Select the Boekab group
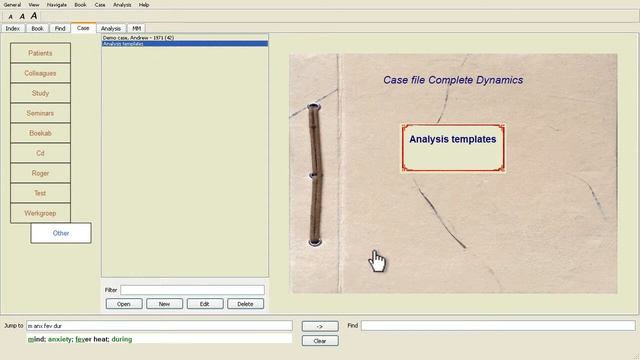The height and width of the screenshot is (360, 640). pos(40,133)
